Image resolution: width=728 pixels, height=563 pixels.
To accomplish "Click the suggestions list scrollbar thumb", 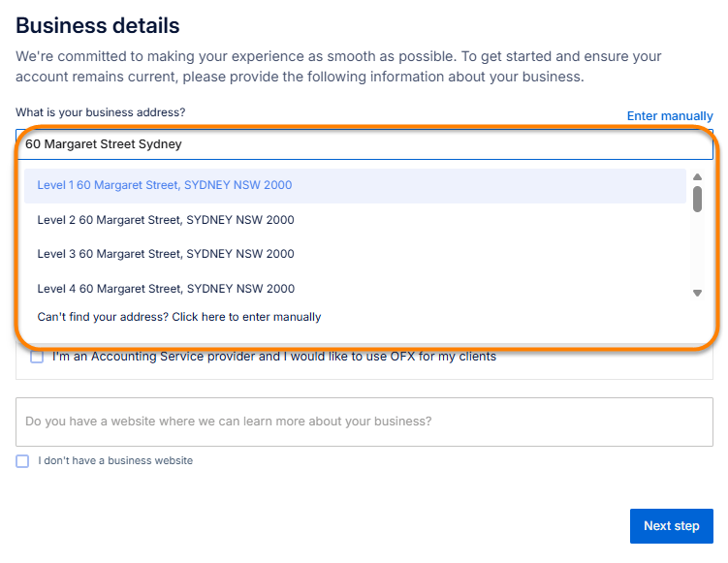I will [697, 199].
